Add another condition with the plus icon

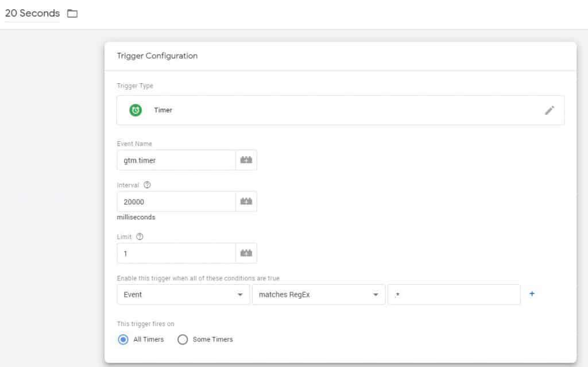[532, 294]
